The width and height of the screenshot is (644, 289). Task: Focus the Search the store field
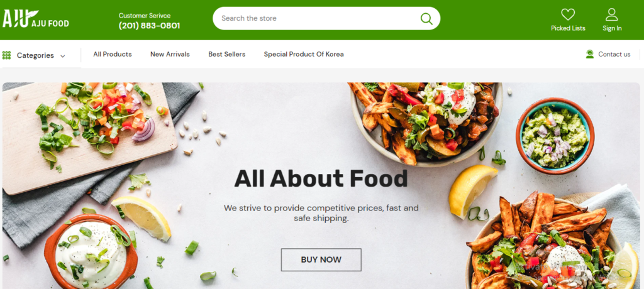(326, 18)
